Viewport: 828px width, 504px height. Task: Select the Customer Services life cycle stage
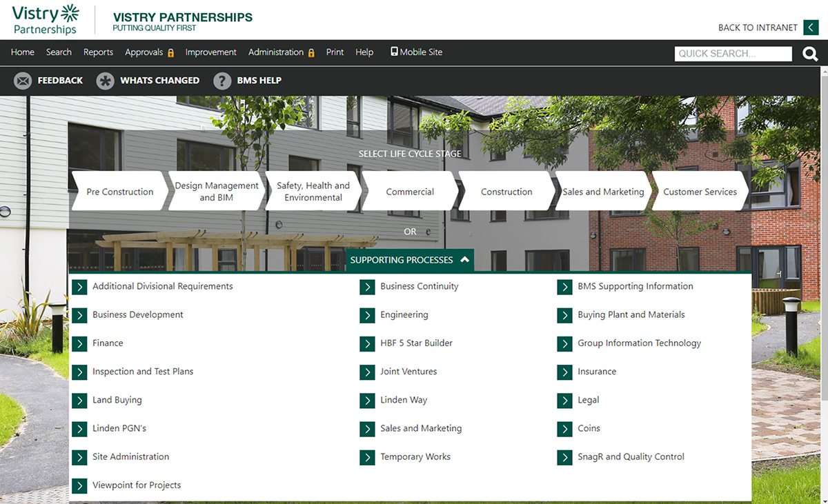click(700, 192)
